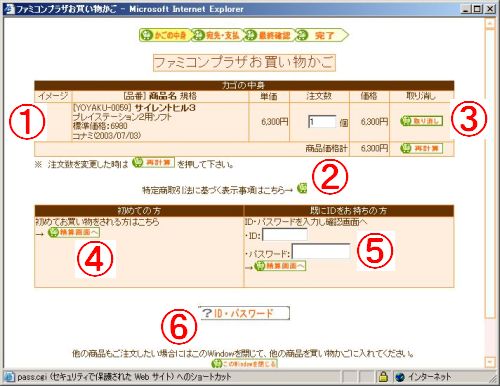The width and height of the screenshot is (500, 387).
Task: Click the lock security icon in status bar
Action: 383,377
